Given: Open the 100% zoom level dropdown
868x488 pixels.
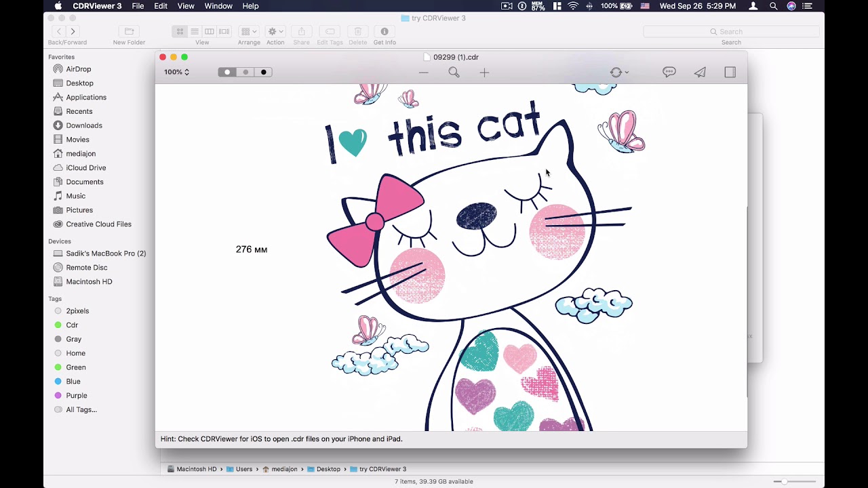Looking at the screenshot, I should [x=176, y=73].
